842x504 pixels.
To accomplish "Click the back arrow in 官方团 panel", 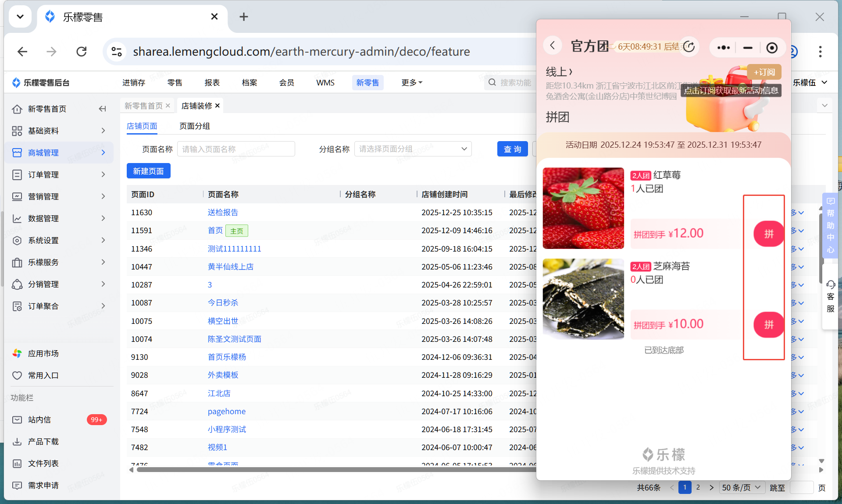I will coord(553,46).
